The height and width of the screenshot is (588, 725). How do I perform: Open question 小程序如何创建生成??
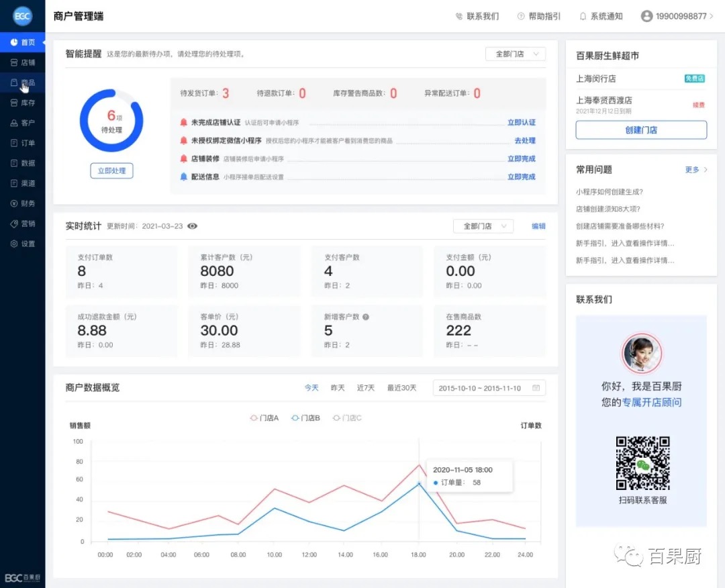(x=609, y=192)
